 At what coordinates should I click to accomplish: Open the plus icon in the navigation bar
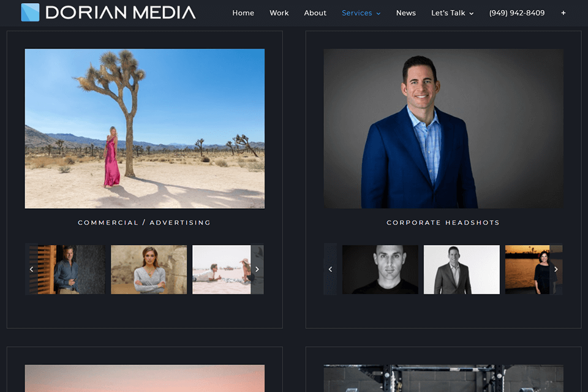click(563, 13)
